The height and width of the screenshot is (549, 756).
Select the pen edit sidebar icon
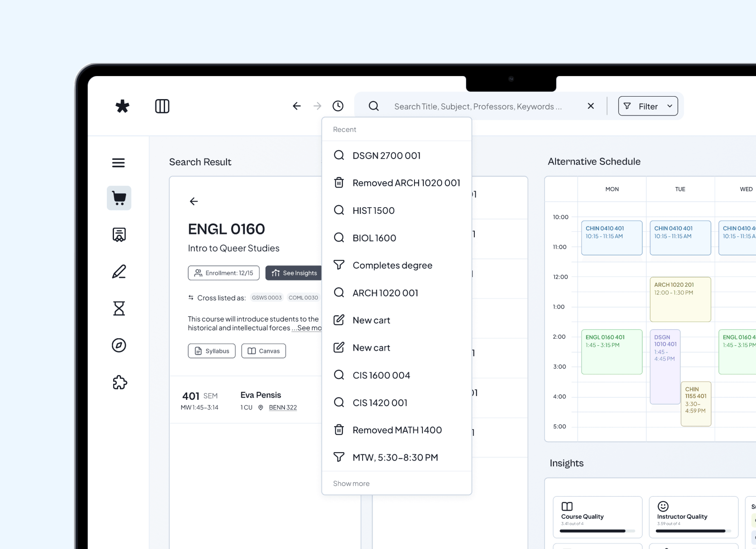coord(119,271)
